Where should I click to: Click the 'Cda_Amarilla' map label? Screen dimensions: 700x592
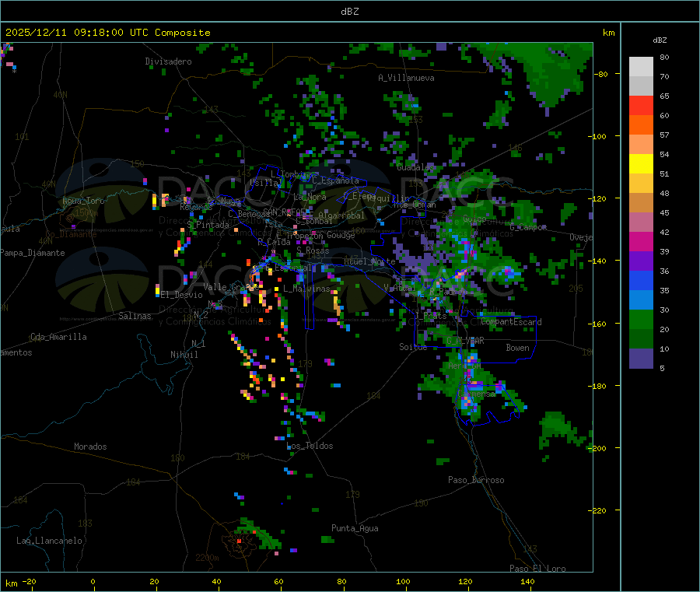[x=58, y=337]
